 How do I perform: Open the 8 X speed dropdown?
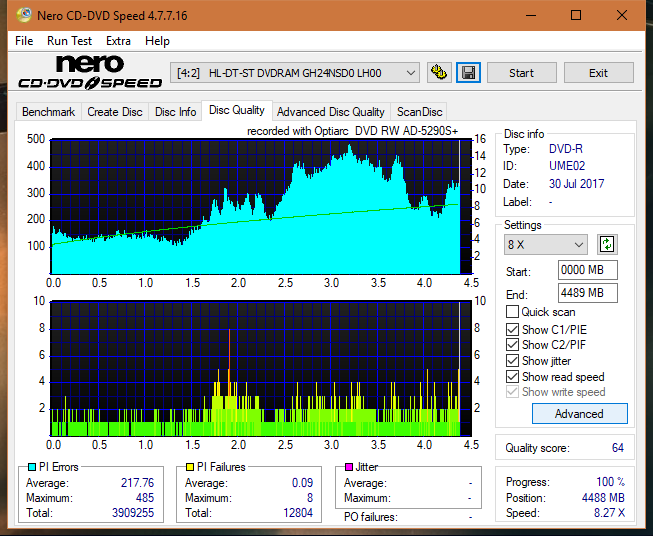click(x=546, y=244)
